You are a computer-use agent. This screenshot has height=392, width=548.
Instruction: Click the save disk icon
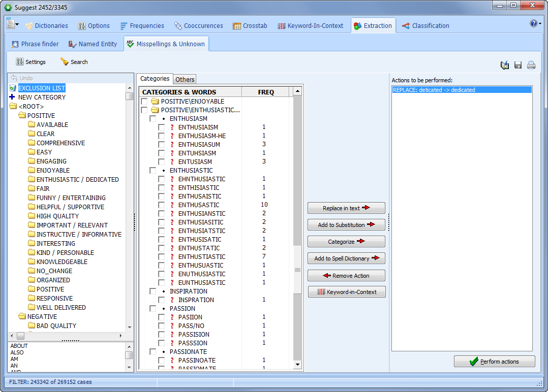point(518,65)
